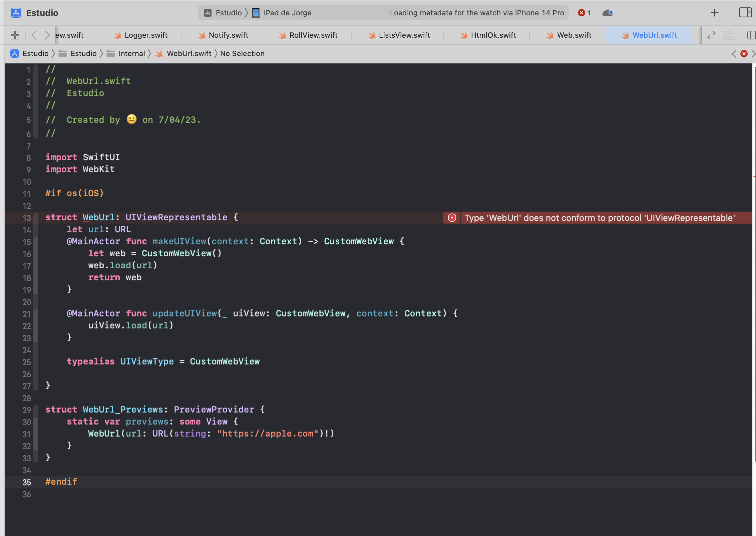Viewport: 756px width, 536px height.
Task: Switch to the RollView.swift tab
Action: tap(313, 35)
